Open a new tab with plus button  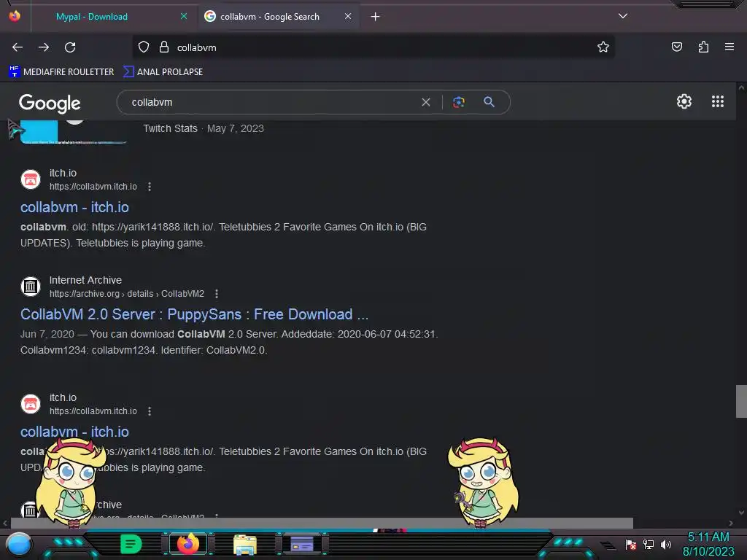click(x=376, y=17)
